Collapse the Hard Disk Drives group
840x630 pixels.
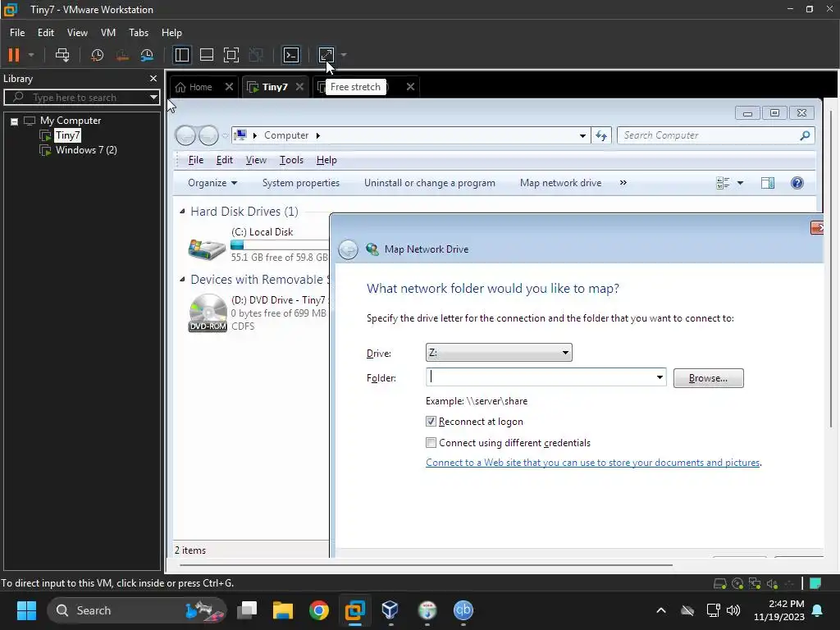click(x=182, y=212)
